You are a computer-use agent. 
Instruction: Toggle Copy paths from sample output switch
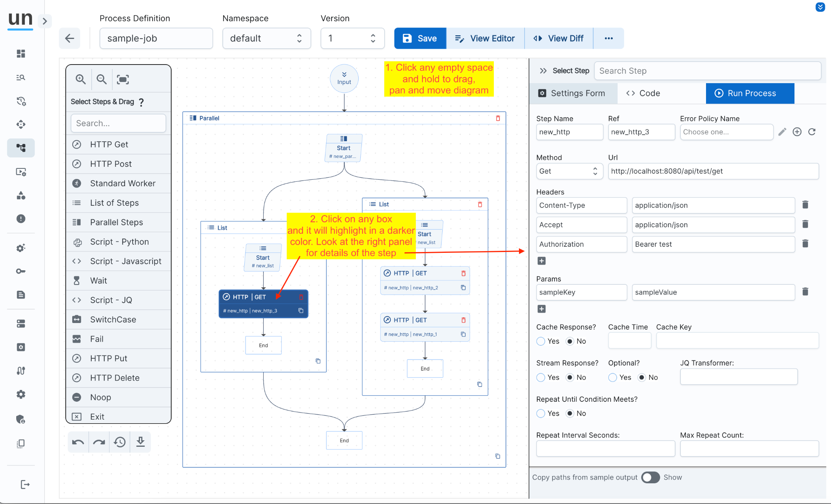pos(650,477)
